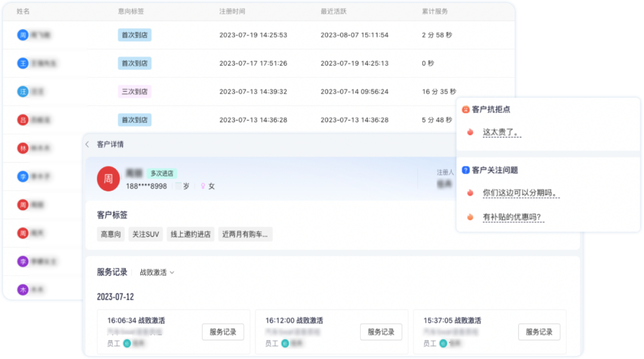Click the 关注SUV customer tag

pyautogui.click(x=145, y=234)
